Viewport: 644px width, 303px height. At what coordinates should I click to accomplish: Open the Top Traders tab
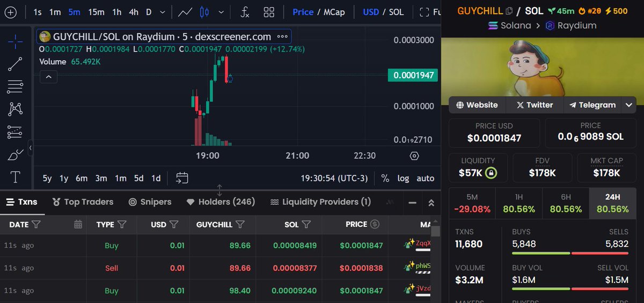83,202
